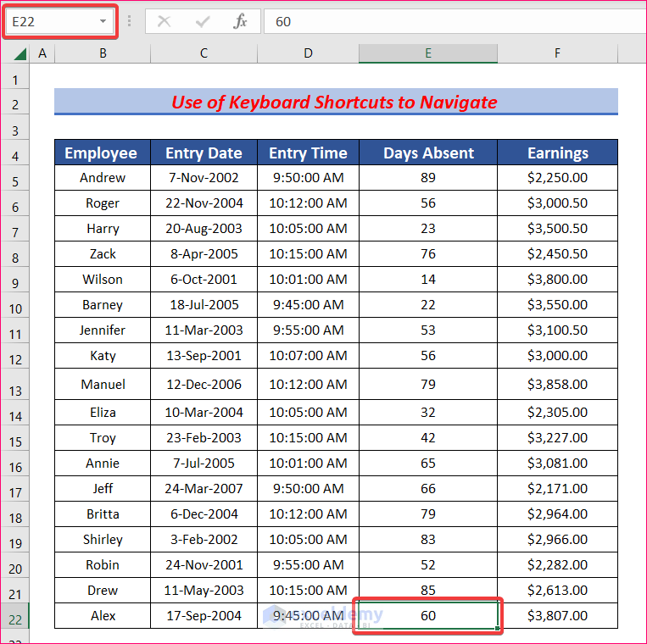This screenshot has height=644, width=647.
Task: Select the cell with '76' days absent
Action: [x=428, y=254]
